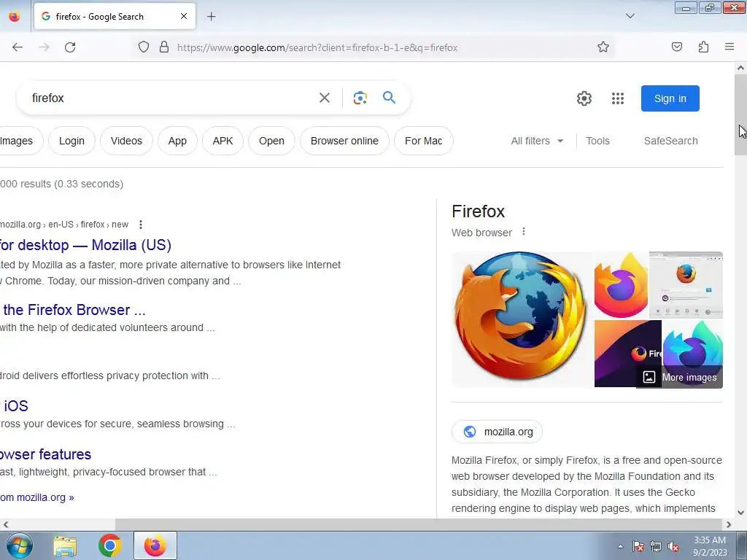This screenshot has width=747, height=560.
Task: Open the Extensions puzzle icon
Action: [703, 47]
